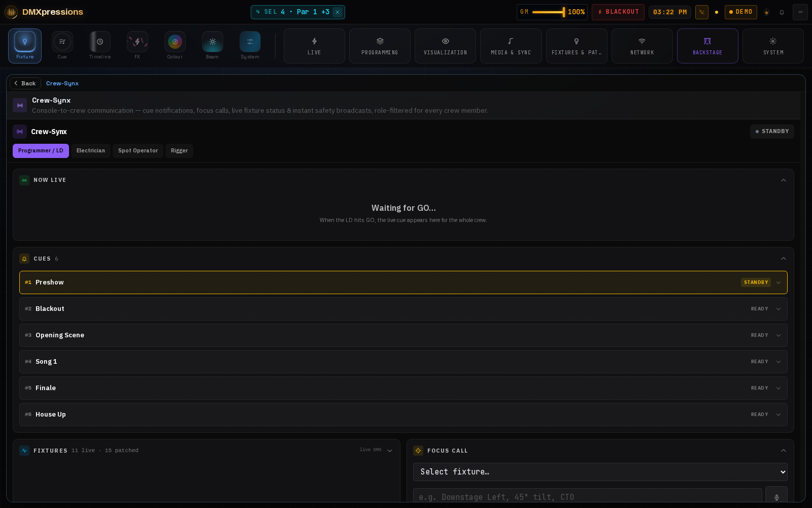The image size is (812, 508).
Task: Open the SYSTEM section tab
Action: [773, 46]
